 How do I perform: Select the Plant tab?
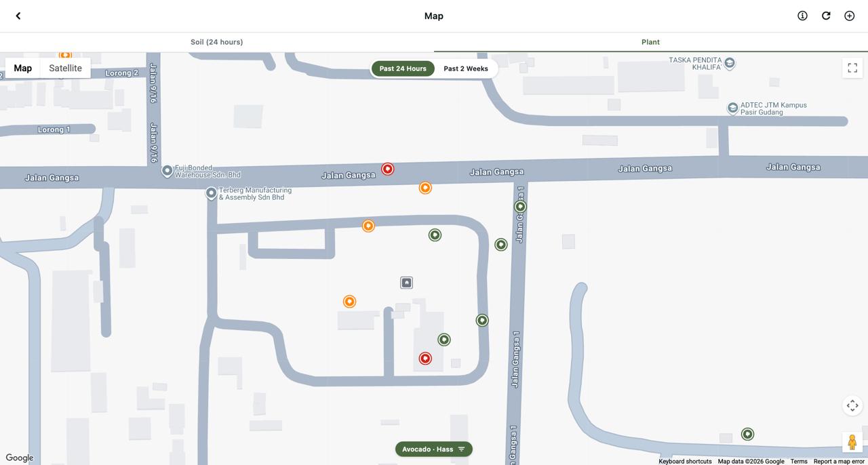pyautogui.click(x=651, y=42)
